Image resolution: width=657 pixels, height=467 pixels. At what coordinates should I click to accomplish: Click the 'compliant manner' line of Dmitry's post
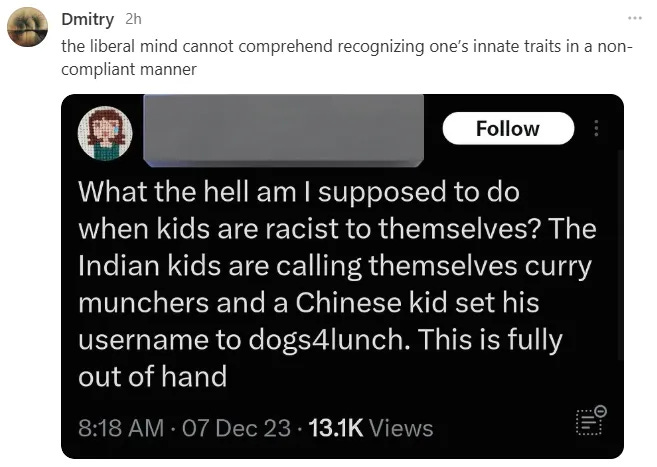click(129, 69)
